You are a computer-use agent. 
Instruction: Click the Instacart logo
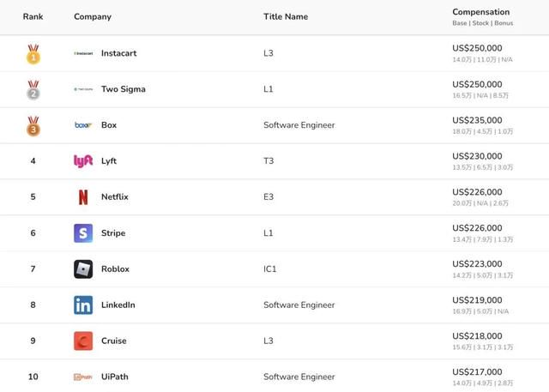(x=83, y=53)
